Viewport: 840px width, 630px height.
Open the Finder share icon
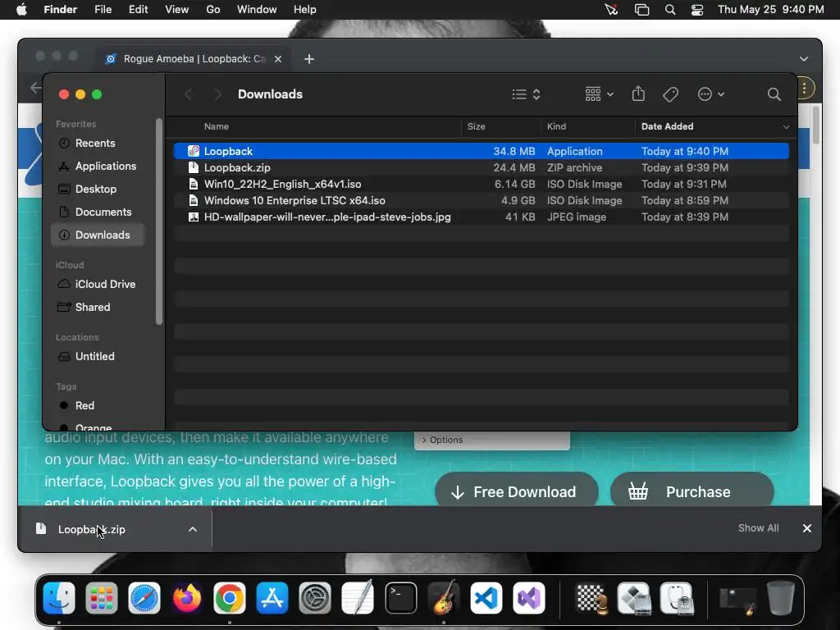pyautogui.click(x=638, y=94)
